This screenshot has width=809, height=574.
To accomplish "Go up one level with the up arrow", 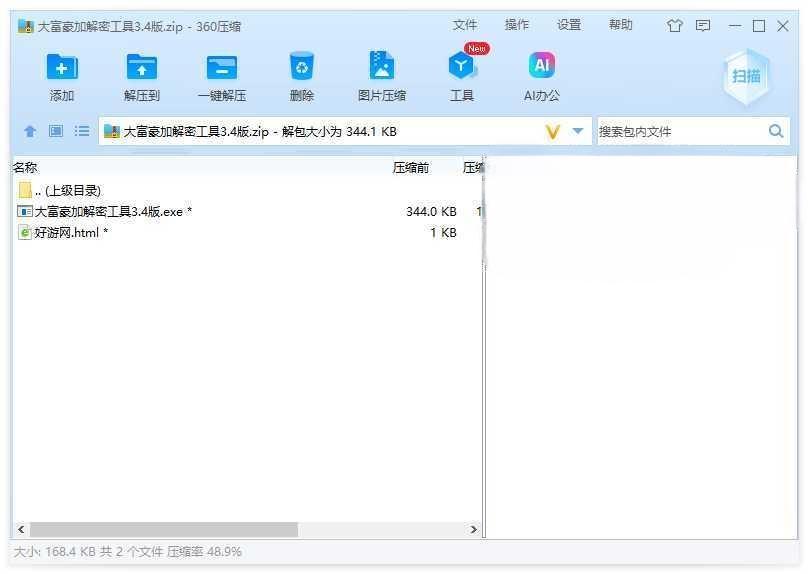I will pyautogui.click(x=30, y=131).
